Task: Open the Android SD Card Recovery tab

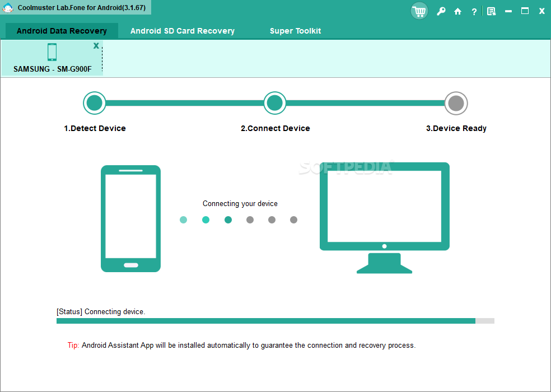Action: click(x=183, y=31)
